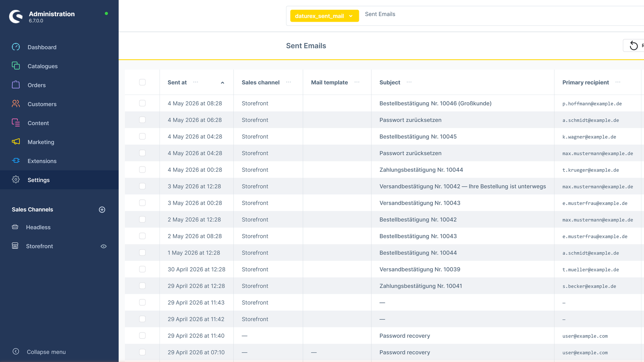Open the daturex_sent_mail dropdown

pyautogui.click(x=324, y=16)
